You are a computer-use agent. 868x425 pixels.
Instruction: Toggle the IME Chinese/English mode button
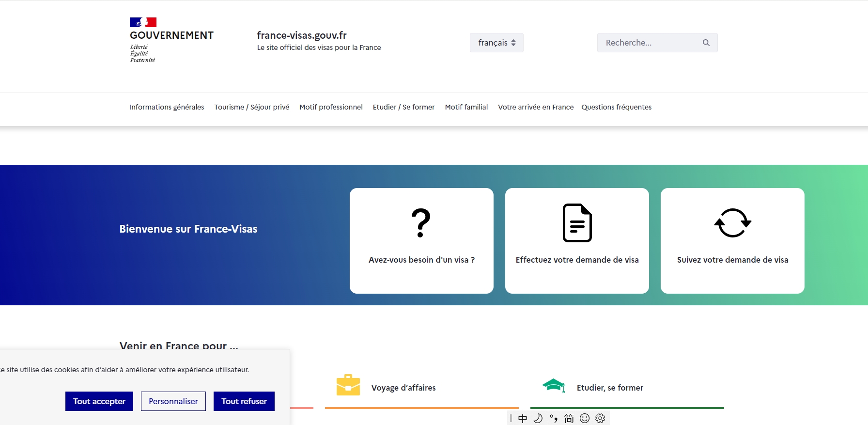(523, 418)
